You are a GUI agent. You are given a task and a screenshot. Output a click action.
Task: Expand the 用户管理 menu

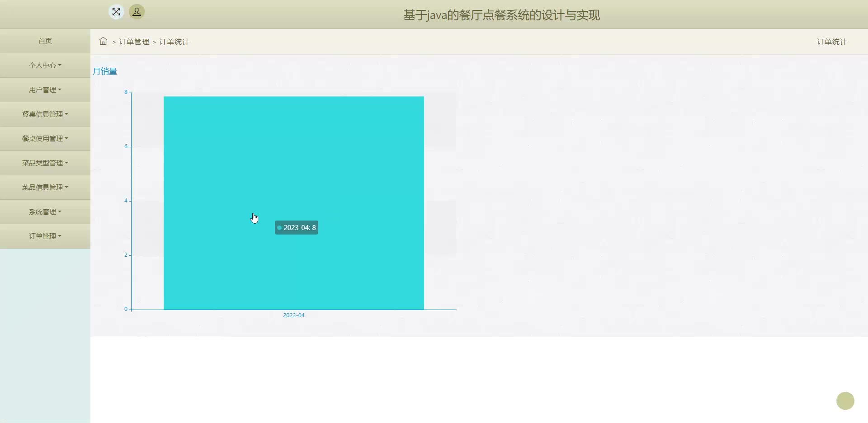point(45,90)
